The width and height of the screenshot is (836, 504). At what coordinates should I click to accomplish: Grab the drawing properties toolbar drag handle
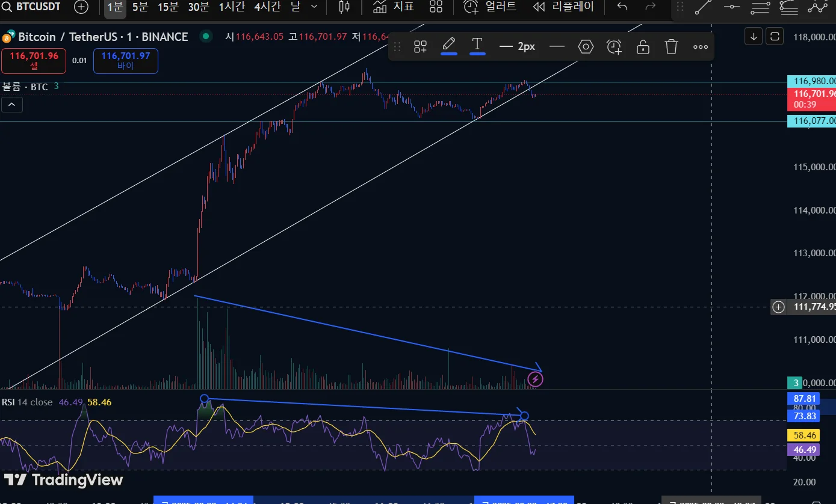pos(397,46)
